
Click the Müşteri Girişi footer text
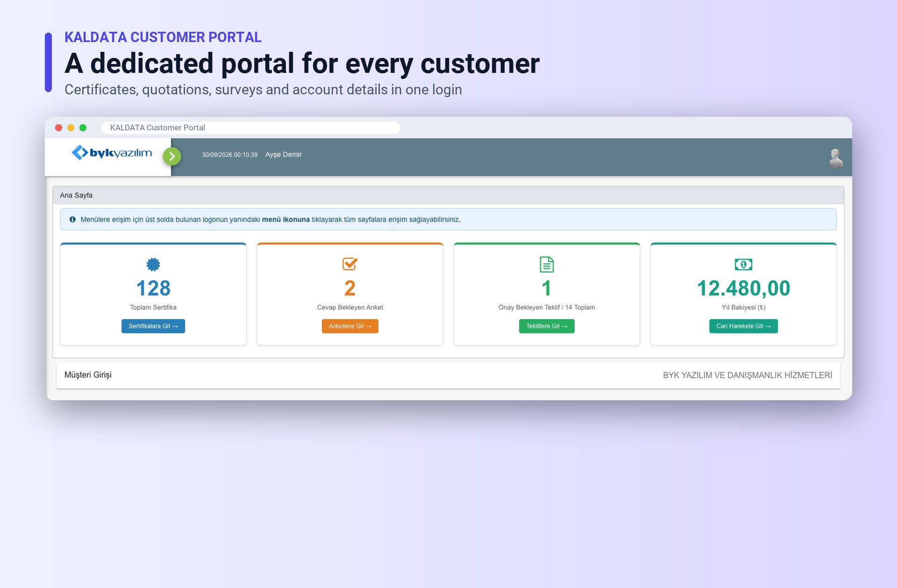(88, 375)
